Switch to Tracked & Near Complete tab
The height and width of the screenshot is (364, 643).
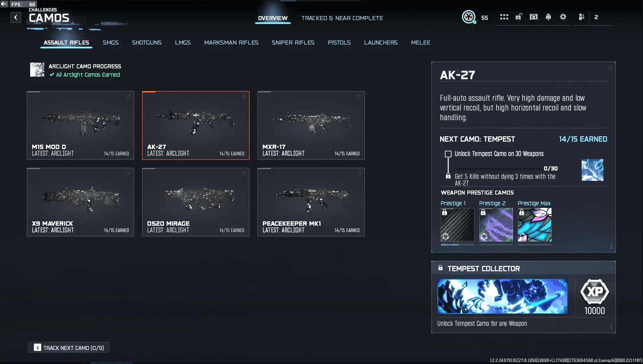(342, 18)
